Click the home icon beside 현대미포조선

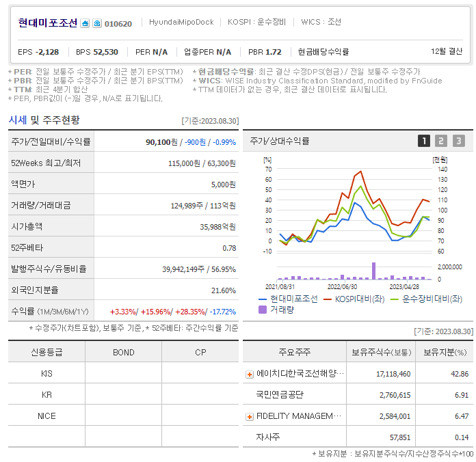(x=85, y=23)
